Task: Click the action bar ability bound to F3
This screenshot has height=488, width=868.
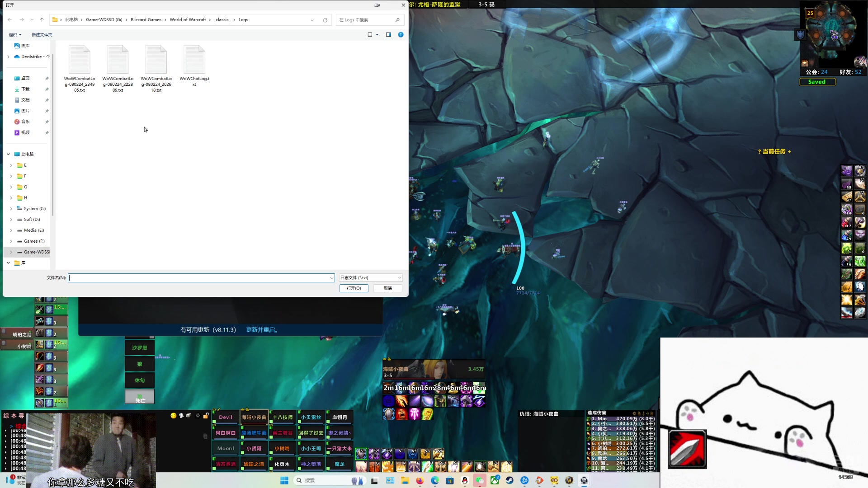Action: (x=480, y=466)
